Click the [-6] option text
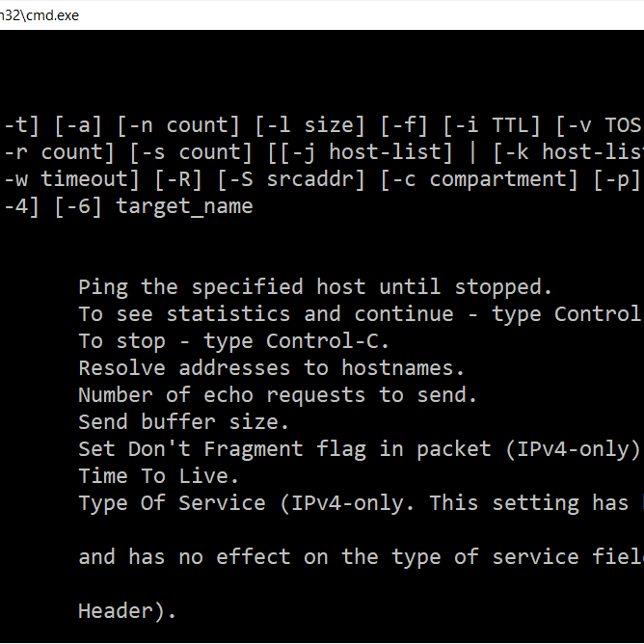644x644 pixels. point(78,206)
